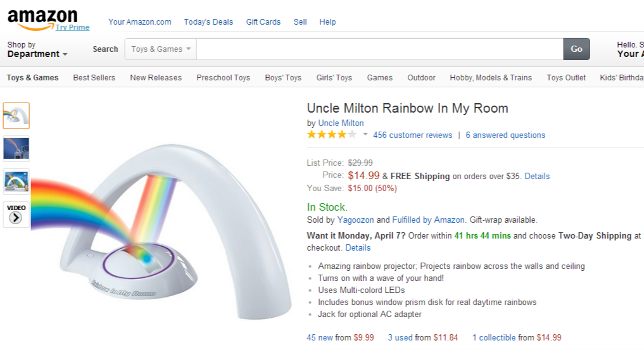Click the star rating icons

pos(332,135)
